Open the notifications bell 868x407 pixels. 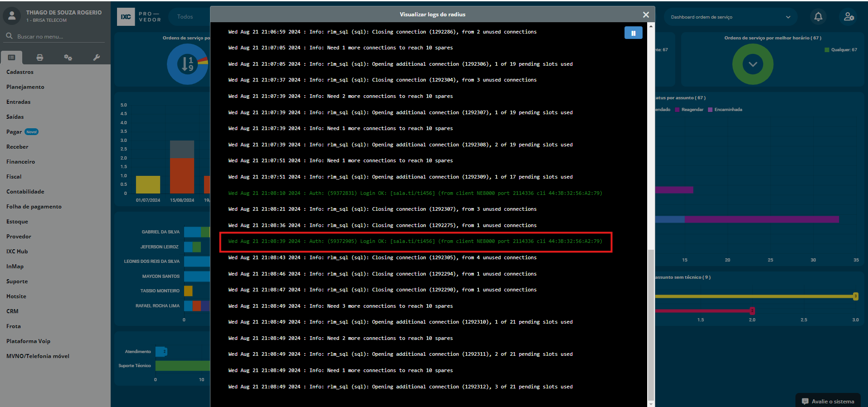tap(818, 17)
